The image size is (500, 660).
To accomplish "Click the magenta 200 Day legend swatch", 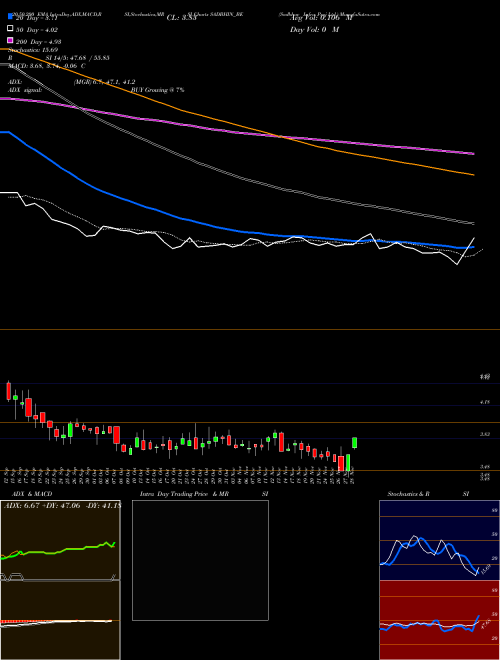I will (x=10, y=41).
